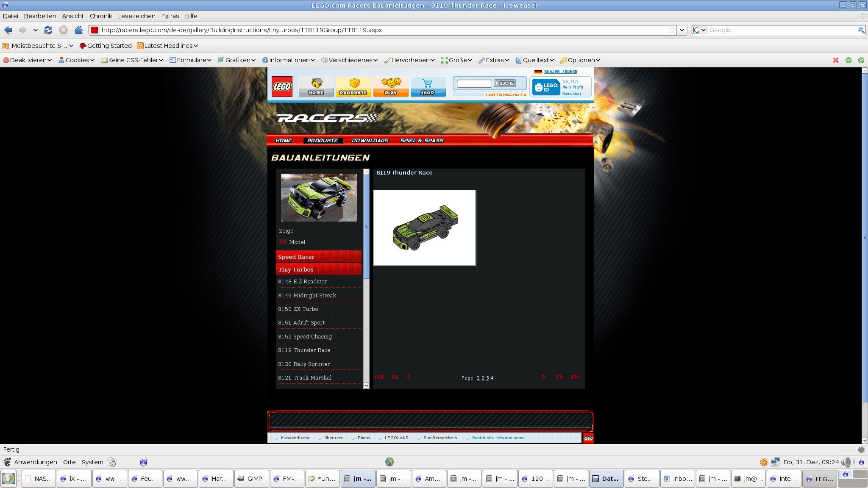The height and width of the screenshot is (488, 868).
Task: Open the Optionen dropdown
Action: [580, 60]
